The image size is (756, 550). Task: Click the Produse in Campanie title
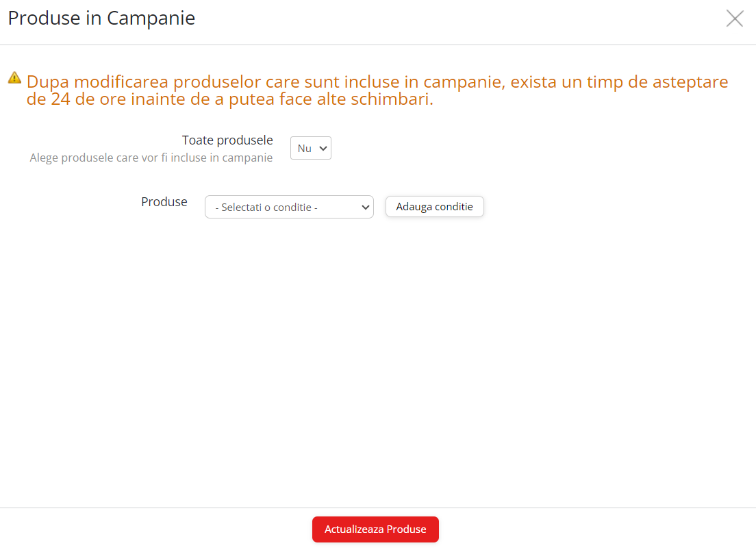coord(101,18)
